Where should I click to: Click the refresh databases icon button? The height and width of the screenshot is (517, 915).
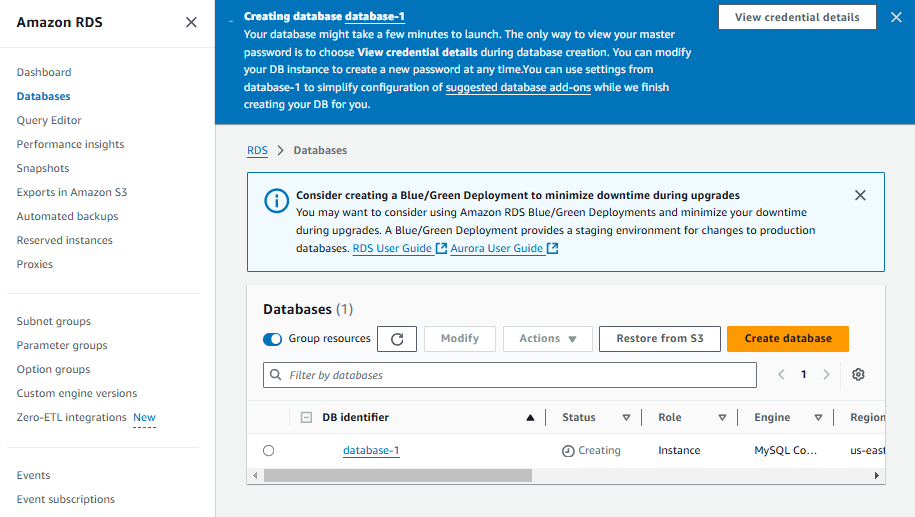397,339
